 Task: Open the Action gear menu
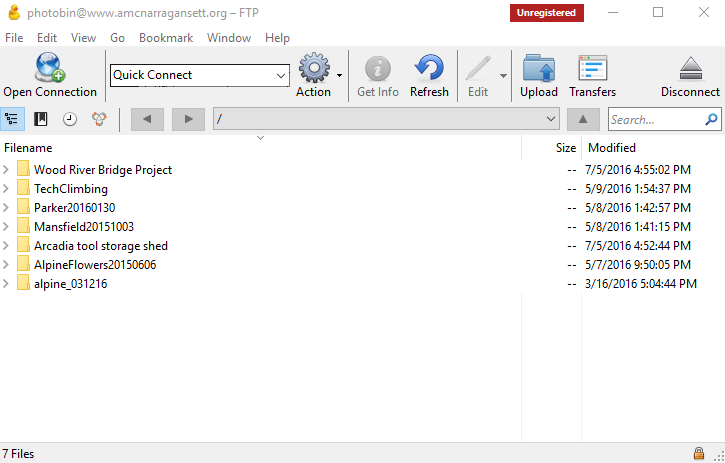(x=314, y=68)
